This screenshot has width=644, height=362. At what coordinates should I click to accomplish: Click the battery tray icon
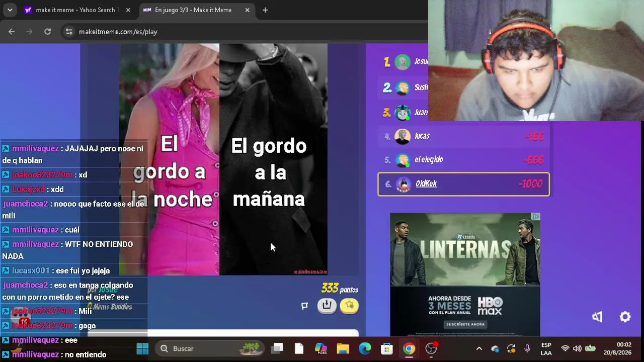(x=590, y=348)
